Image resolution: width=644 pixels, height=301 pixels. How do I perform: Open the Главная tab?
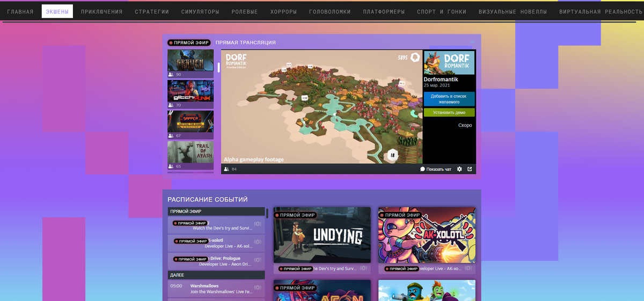tap(20, 11)
